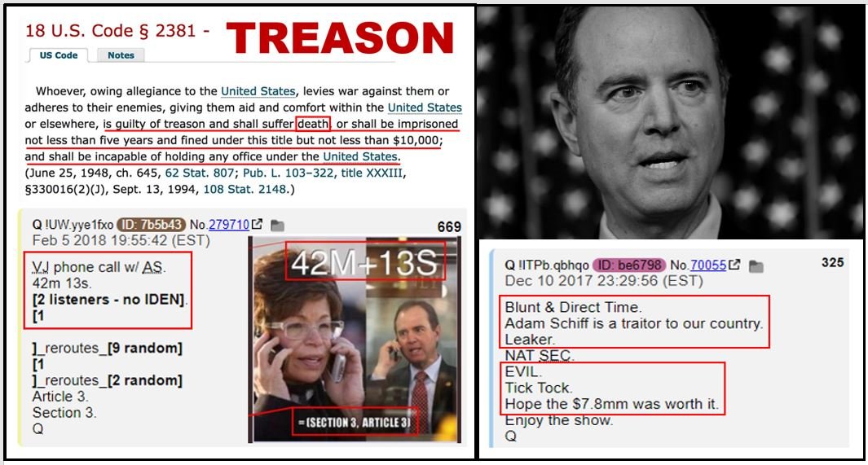
Task: Click the ID: be6798 badge
Action: coord(629,265)
